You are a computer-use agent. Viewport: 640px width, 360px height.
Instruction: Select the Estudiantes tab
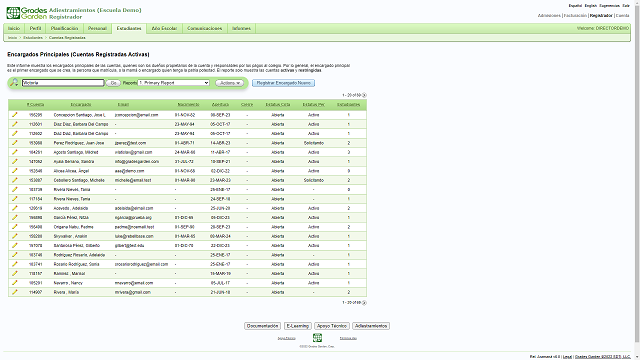pyautogui.click(x=129, y=29)
